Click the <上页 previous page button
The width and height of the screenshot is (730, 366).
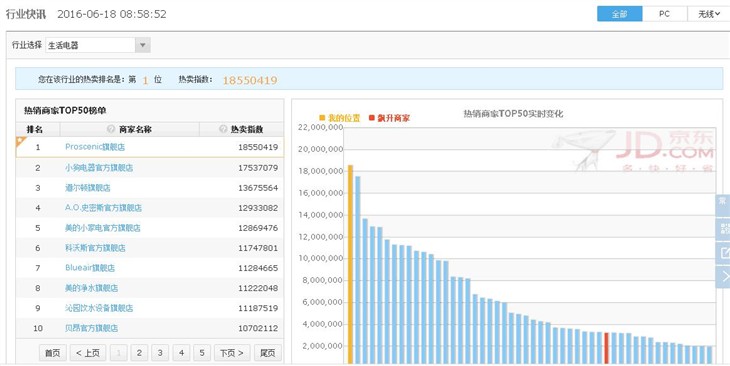88,353
